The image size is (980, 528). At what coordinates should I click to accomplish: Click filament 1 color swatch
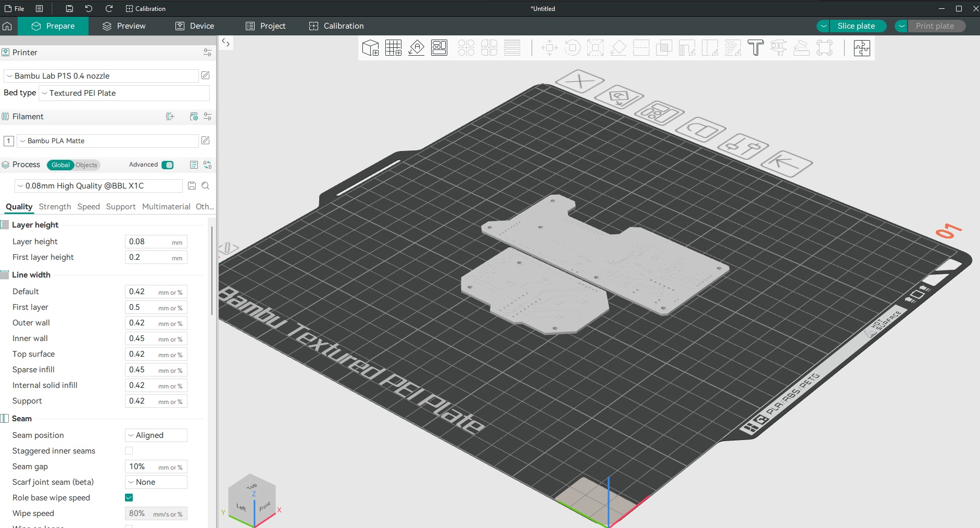9,141
